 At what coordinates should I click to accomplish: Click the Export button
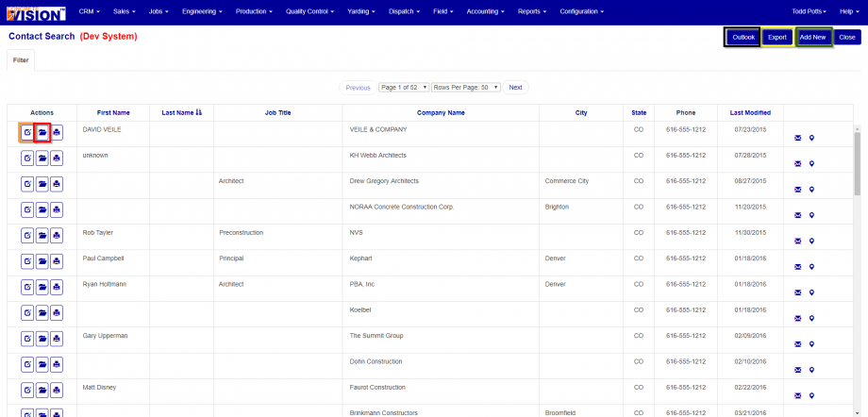point(776,37)
